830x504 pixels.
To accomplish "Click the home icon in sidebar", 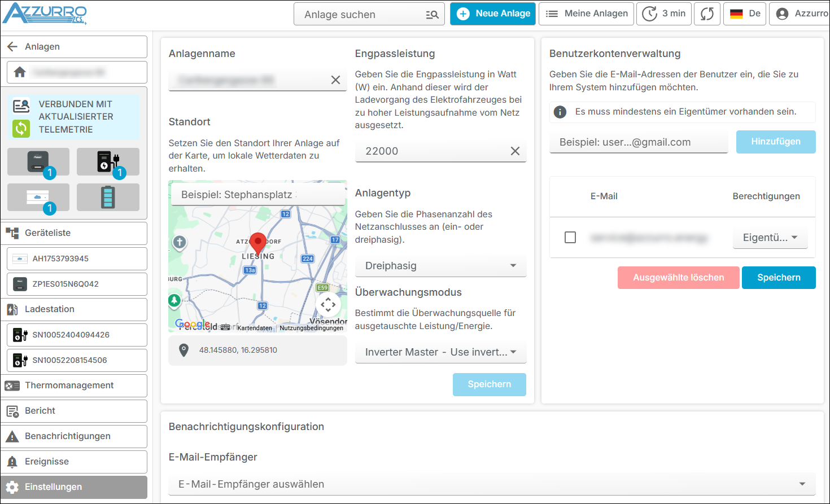I will pos(20,72).
